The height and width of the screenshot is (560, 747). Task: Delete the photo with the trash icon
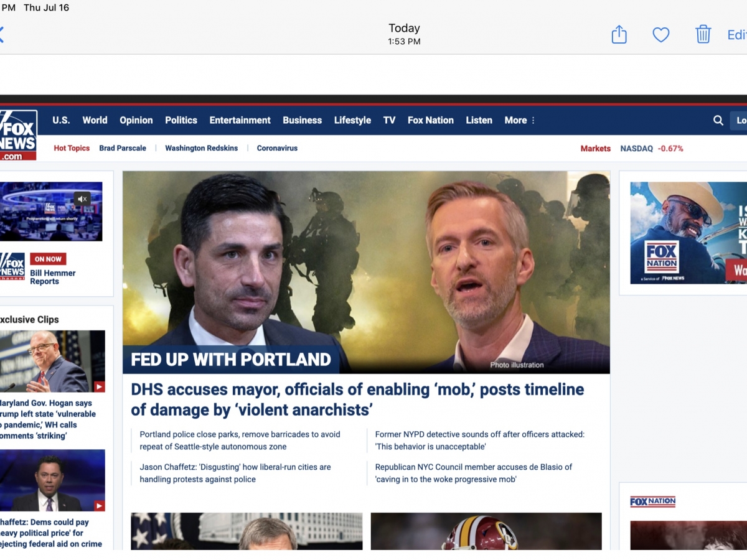703,34
